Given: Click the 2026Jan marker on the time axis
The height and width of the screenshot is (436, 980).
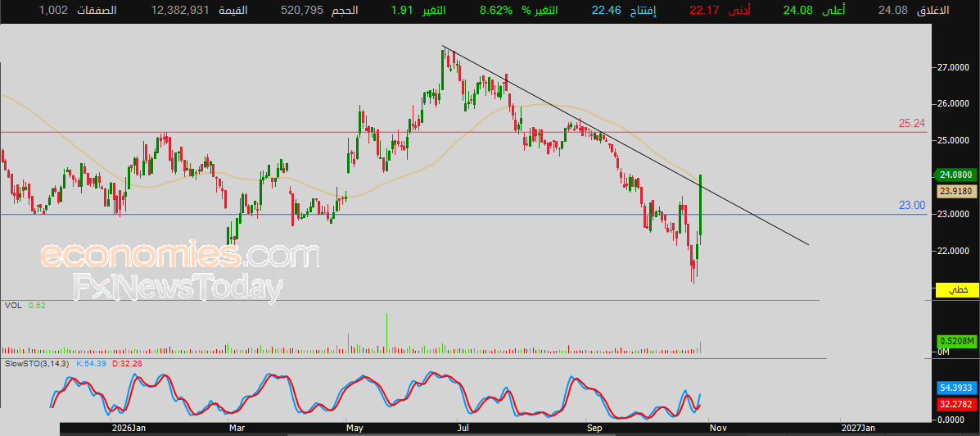Looking at the screenshot, I should (x=129, y=428).
